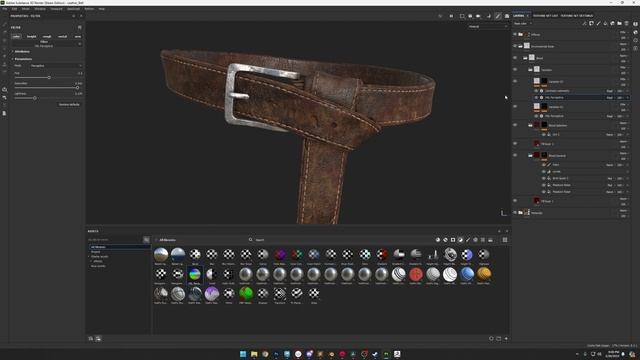Add a fill layer with bucket icon

pyautogui.click(x=605, y=24)
